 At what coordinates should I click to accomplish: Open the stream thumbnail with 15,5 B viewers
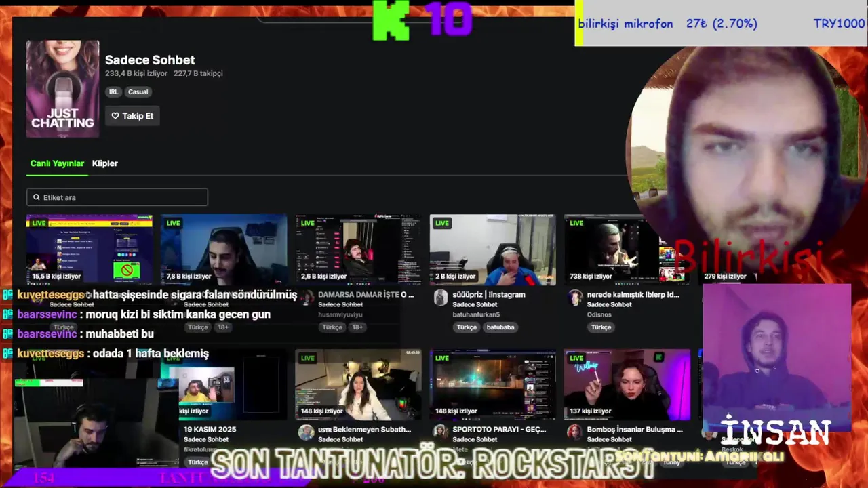[90, 250]
